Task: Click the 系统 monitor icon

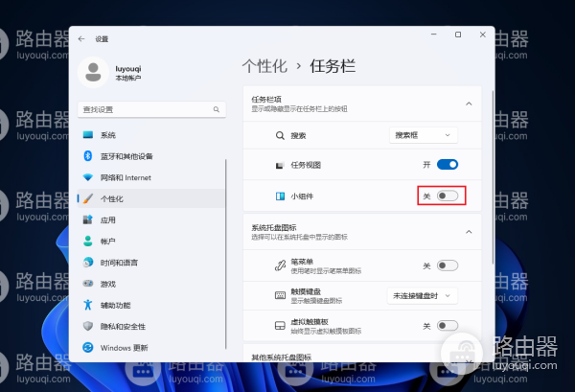Action: [88, 135]
